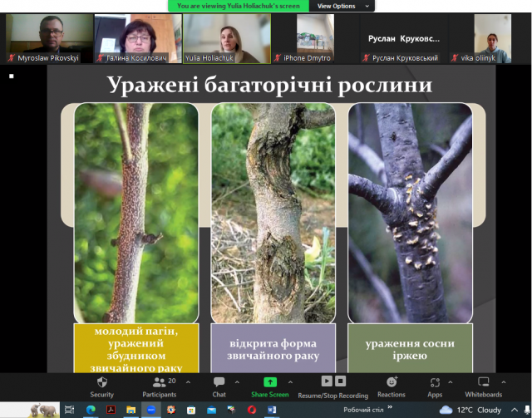Click the pine rust infection photo
532x418 pixels.
(410, 213)
